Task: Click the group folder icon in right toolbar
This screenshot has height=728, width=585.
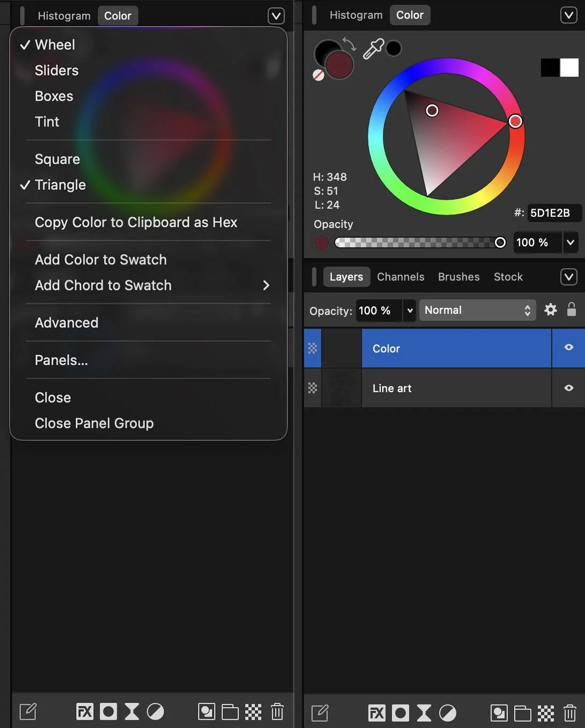Action: coord(522,713)
